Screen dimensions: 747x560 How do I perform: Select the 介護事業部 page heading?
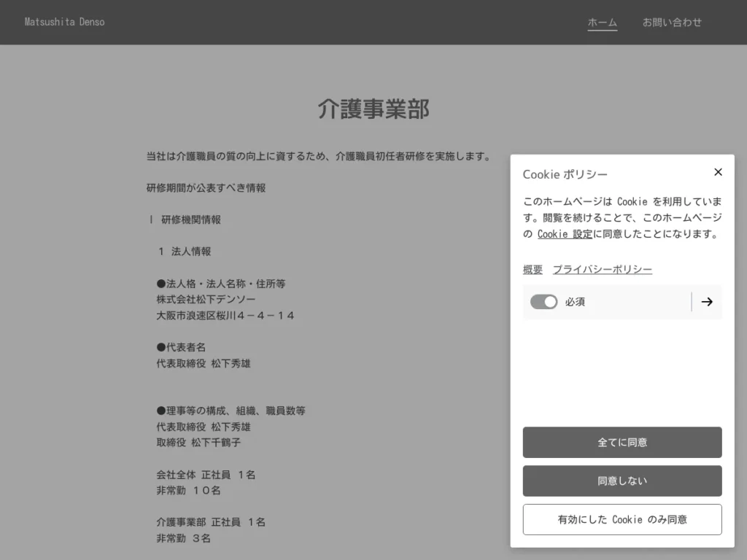pos(373,109)
